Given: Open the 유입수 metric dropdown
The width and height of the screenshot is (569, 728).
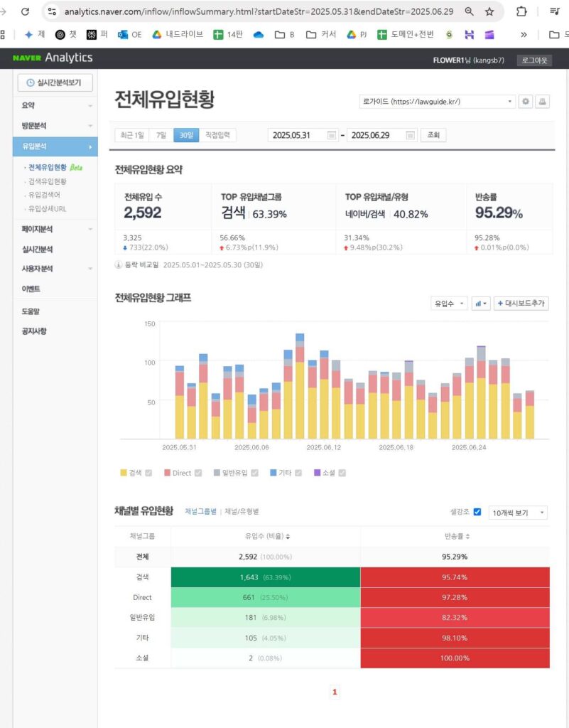Looking at the screenshot, I should coord(449,303).
